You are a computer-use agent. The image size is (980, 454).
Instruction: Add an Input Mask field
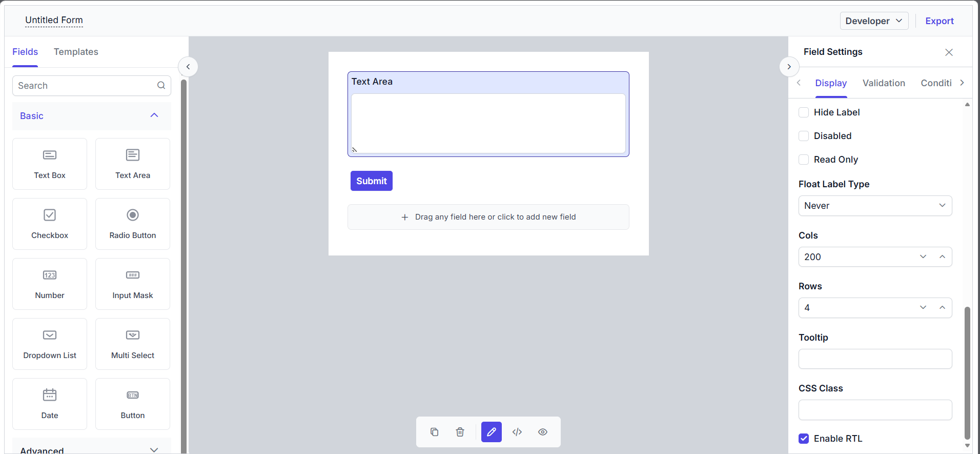pos(133,284)
